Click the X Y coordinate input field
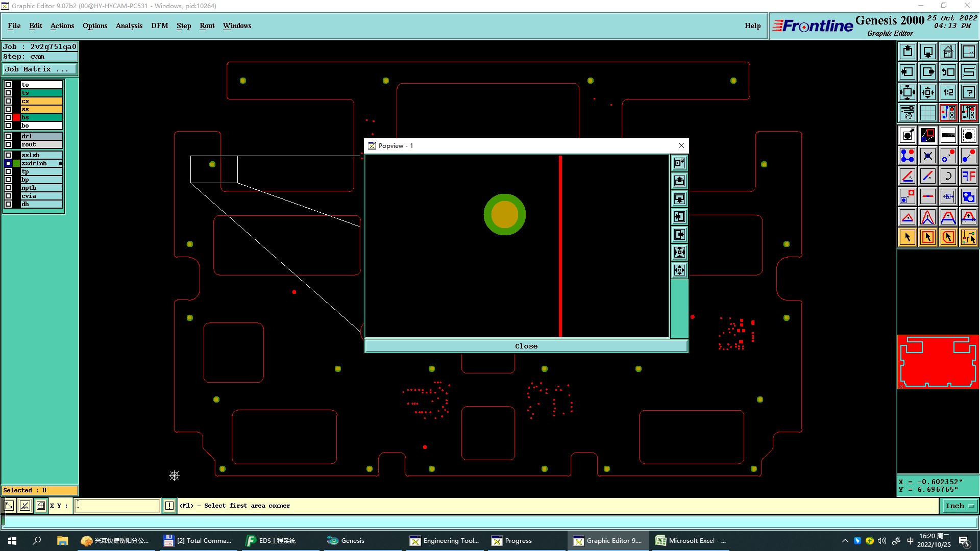Viewport: 980px width, 551px height. (x=117, y=506)
